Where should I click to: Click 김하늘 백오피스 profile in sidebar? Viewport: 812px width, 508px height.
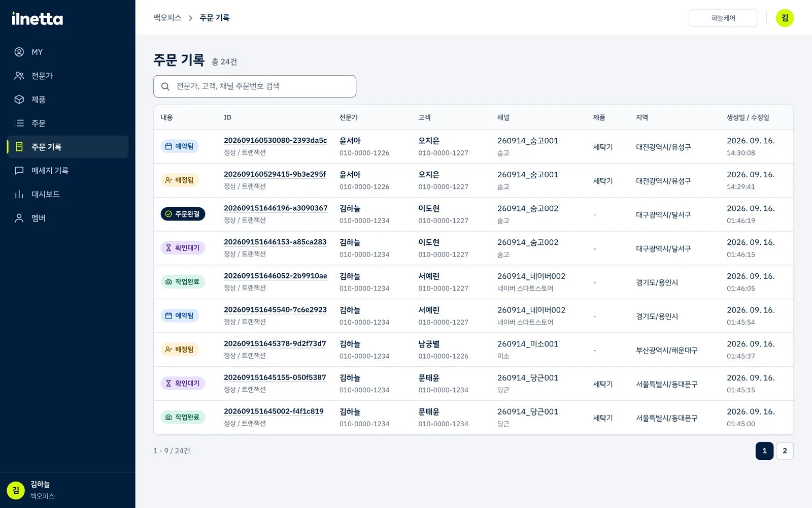coord(67,490)
